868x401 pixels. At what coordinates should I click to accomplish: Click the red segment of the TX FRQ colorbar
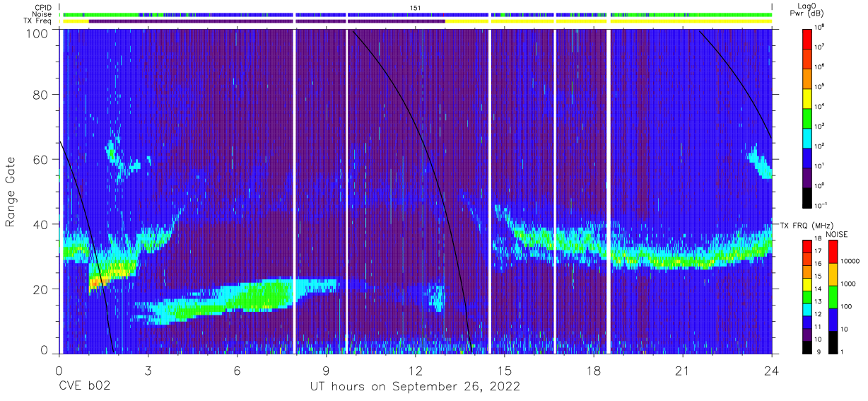808,247
